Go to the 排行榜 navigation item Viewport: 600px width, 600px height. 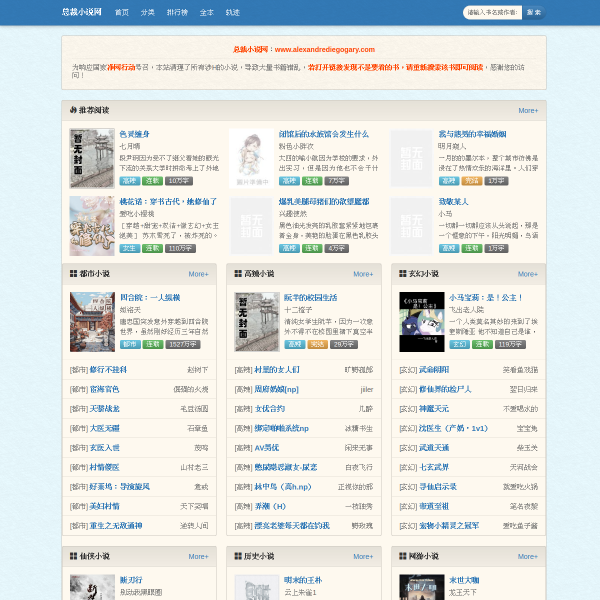[177, 13]
